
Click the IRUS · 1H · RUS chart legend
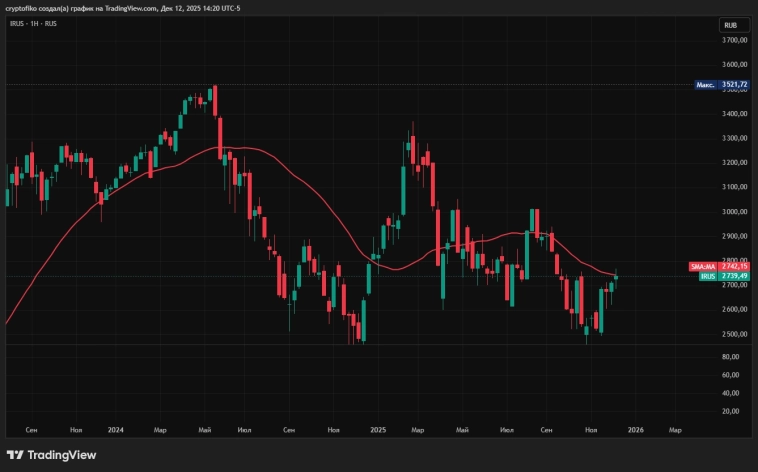click(x=31, y=22)
